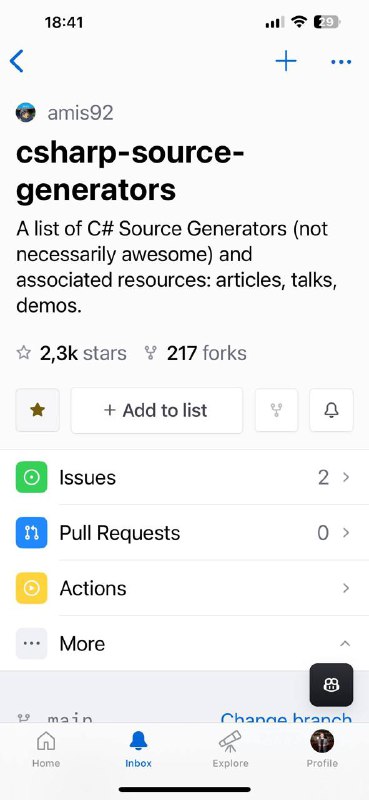Open the amis92 owner profile link
The image size is (369, 800).
coord(80,113)
